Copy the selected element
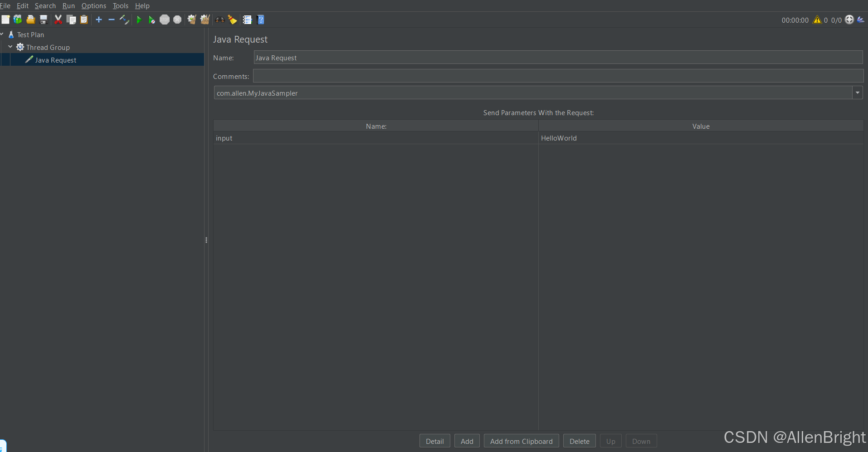 pos(71,19)
